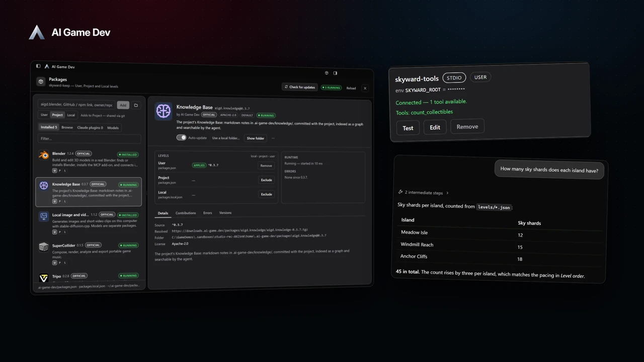Click Test on skyward-tools card
The width and height of the screenshot is (644, 362).
pyautogui.click(x=408, y=128)
